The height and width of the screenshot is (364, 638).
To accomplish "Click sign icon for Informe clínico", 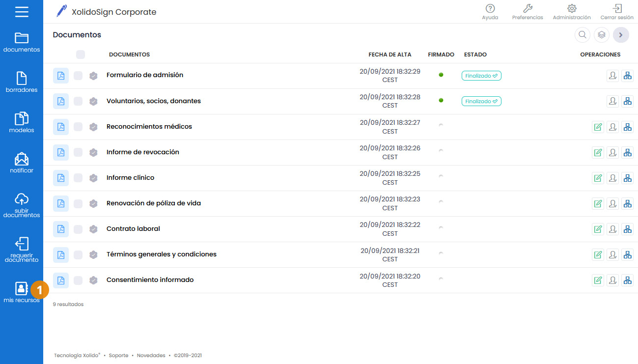I will (x=598, y=178).
